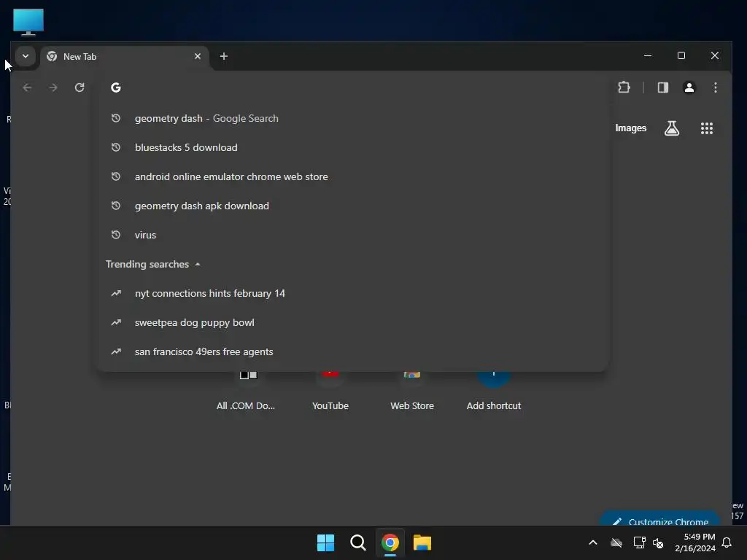The height and width of the screenshot is (560, 747).
Task: Open Windows taskbar Search
Action: click(357, 542)
